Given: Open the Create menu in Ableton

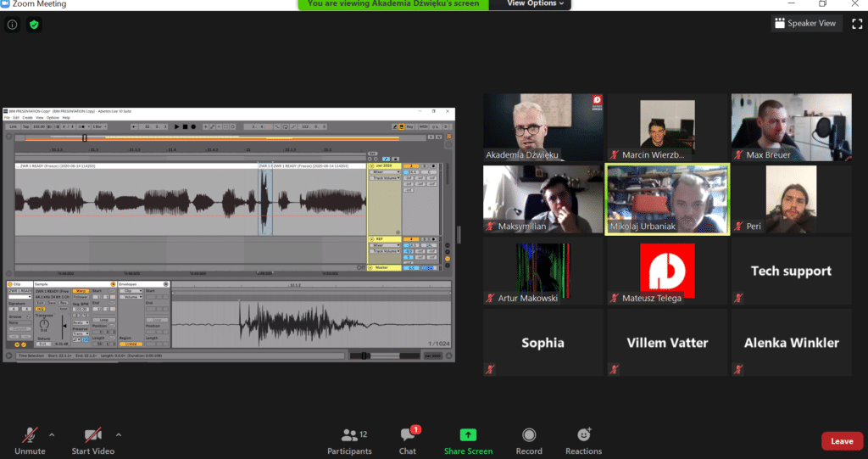Looking at the screenshot, I should point(28,118).
